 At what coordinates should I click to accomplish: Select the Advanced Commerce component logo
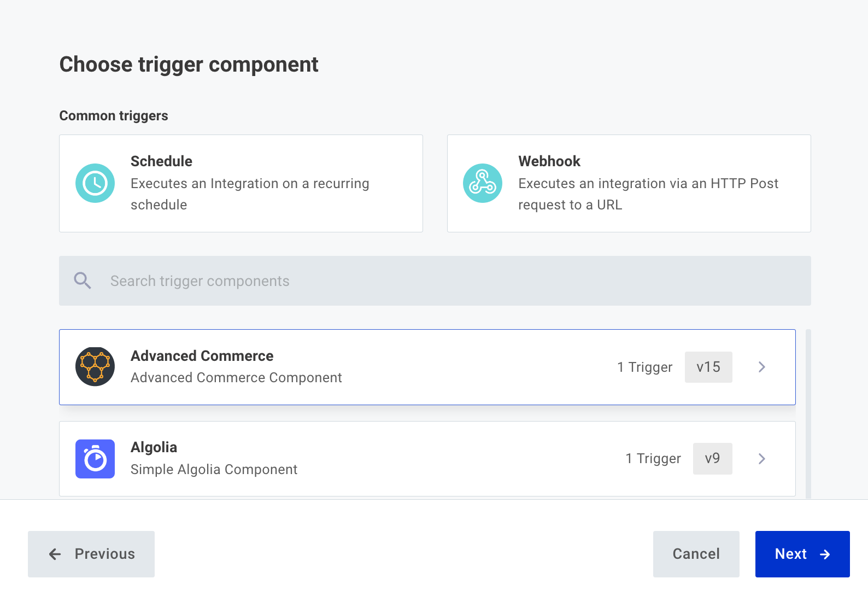click(x=95, y=366)
